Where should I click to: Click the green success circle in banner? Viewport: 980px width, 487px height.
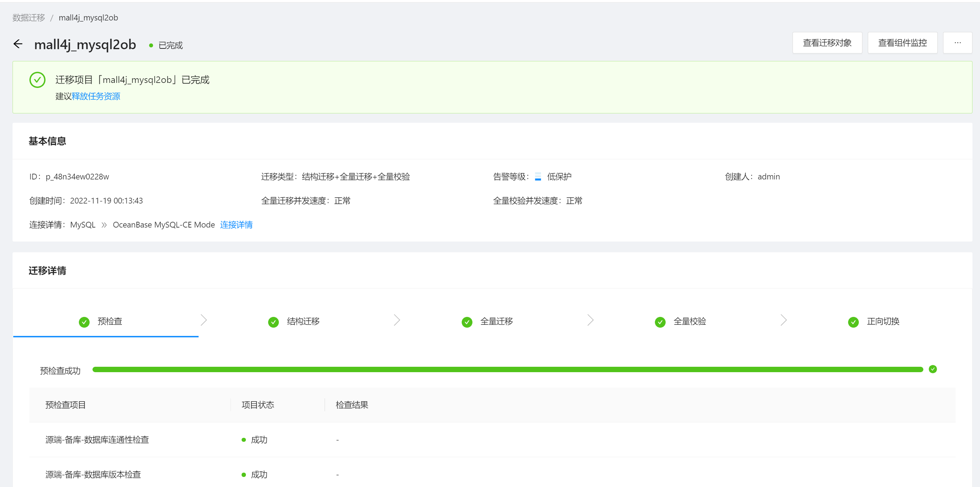(37, 80)
